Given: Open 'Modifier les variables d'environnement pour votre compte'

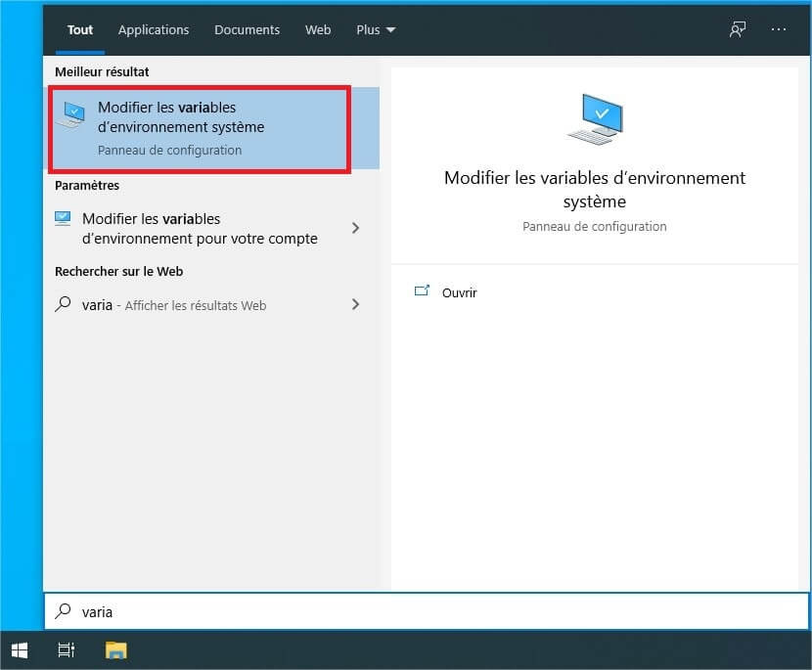Looking at the screenshot, I should (x=200, y=229).
